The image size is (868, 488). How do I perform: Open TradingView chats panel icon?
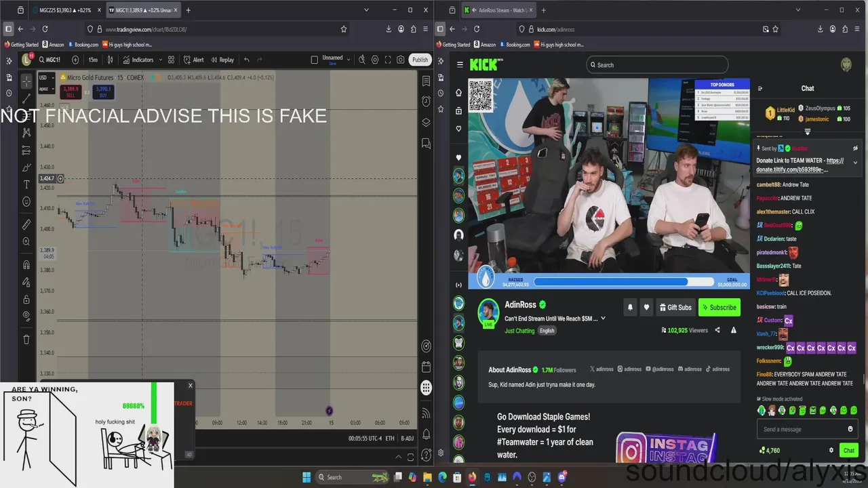click(x=426, y=144)
